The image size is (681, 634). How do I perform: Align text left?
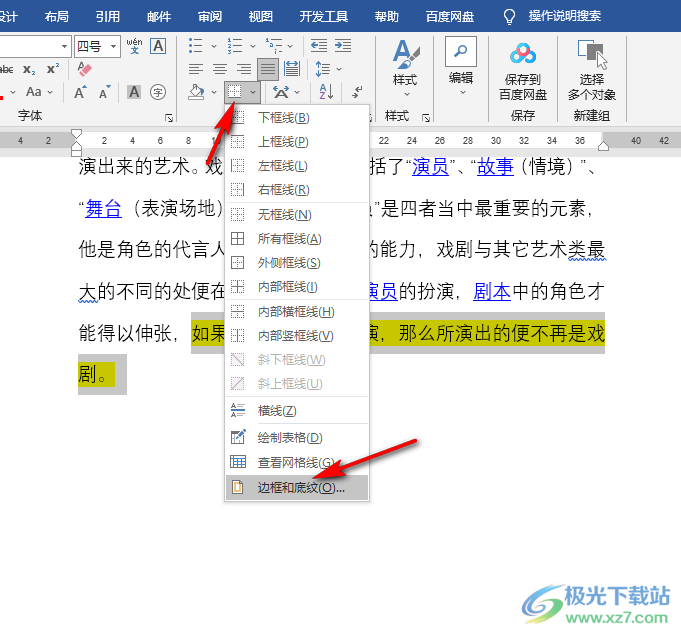point(196,69)
